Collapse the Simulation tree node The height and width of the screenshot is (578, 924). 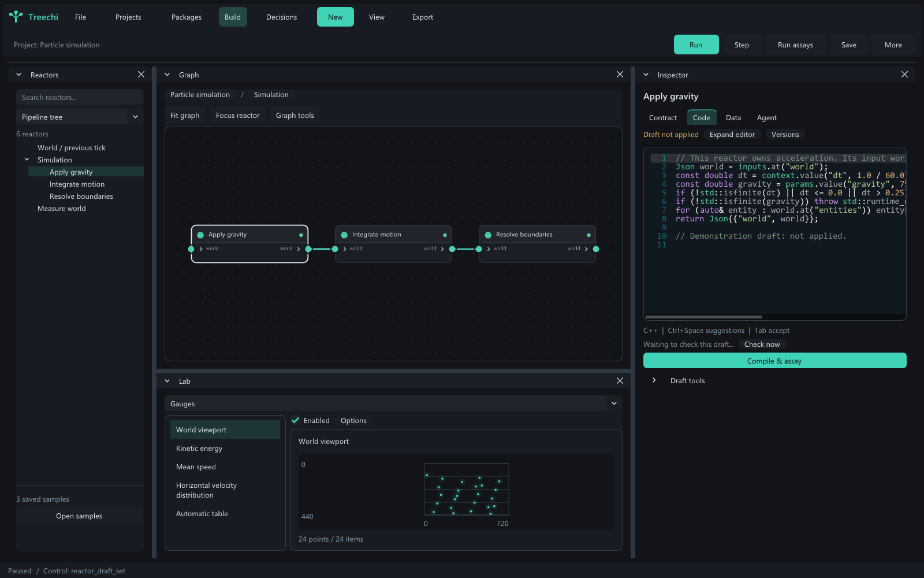(27, 160)
